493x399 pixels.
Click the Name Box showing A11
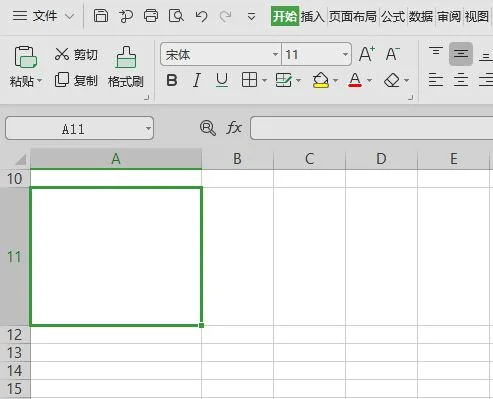coord(73,128)
